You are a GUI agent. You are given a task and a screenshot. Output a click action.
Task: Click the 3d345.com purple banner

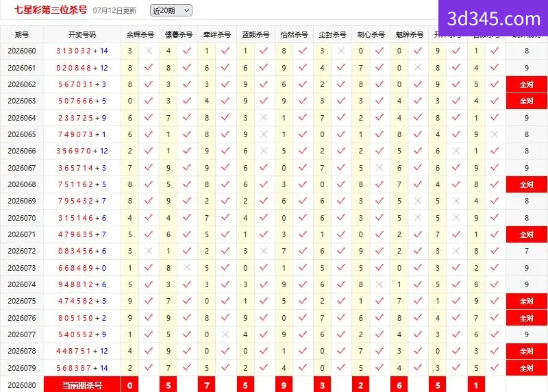(493, 19)
